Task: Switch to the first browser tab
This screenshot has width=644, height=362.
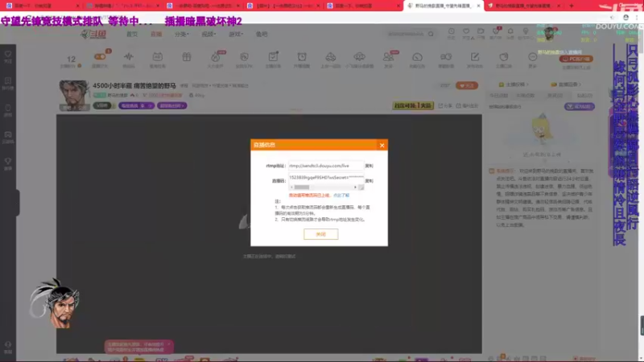Action: coord(42,6)
